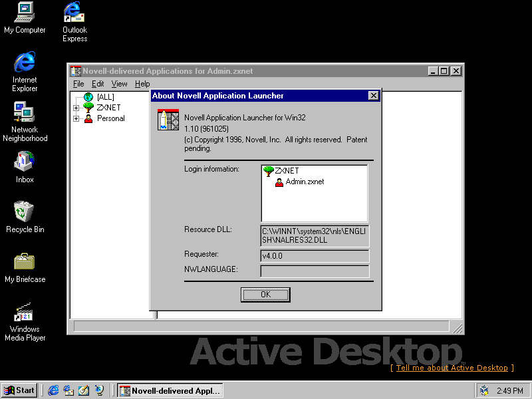Click the Novell Application Launcher for Win32 text
Image resolution: width=532 pixels, height=399 pixels.
click(245, 118)
